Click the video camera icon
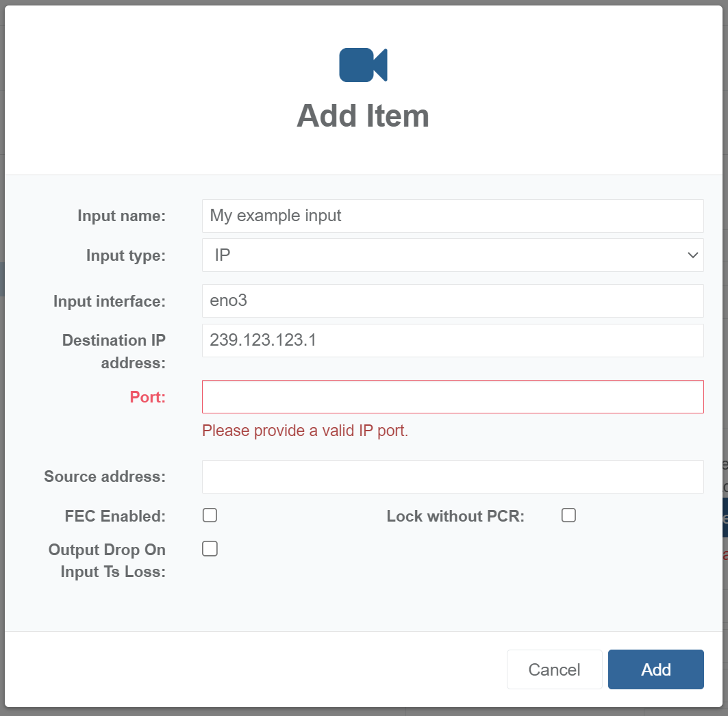This screenshot has height=716, width=728. click(363, 65)
